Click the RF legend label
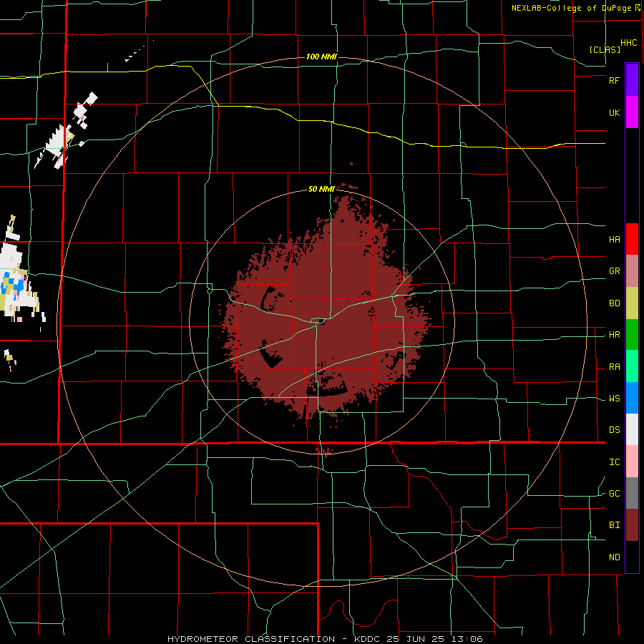This screenshot has height=644, width=644. (614, 80)
